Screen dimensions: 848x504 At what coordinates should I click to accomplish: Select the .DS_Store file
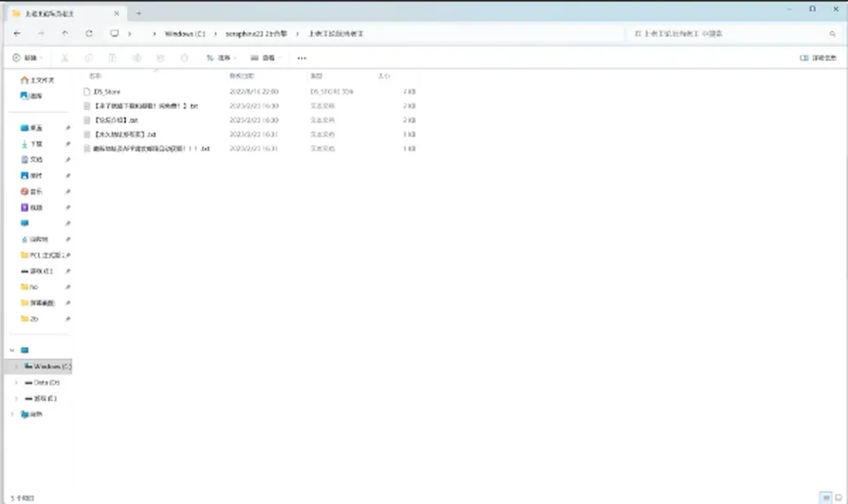click(x=107, y=92)
